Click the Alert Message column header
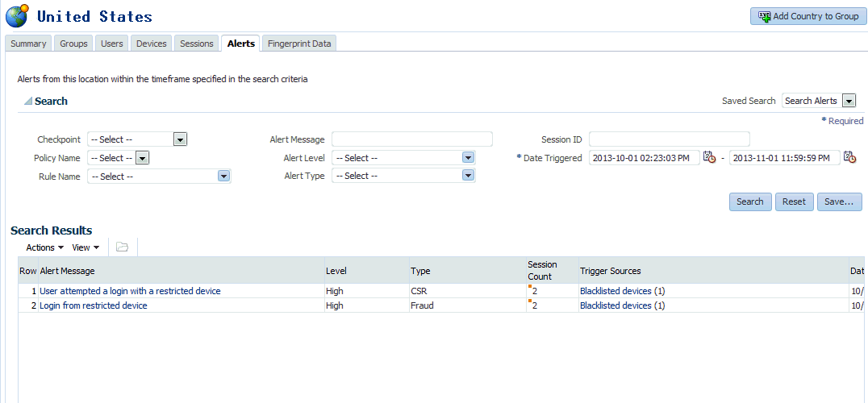 pyautogui.click(x=181, y=271)
